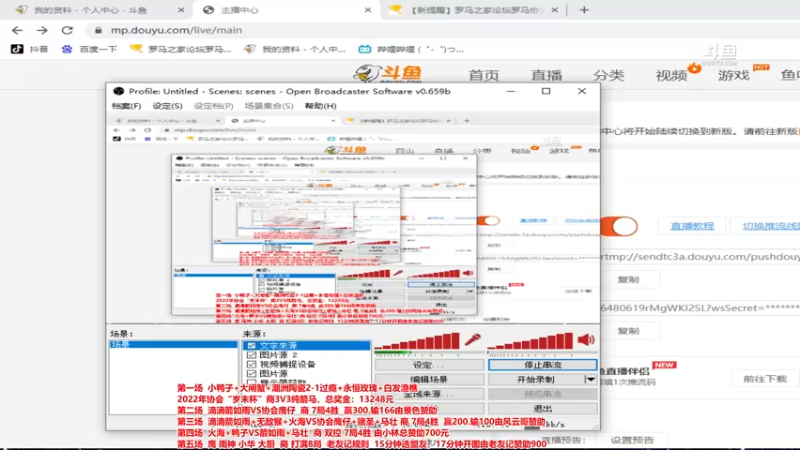Switch to the 主播中心 browser tab
This screenshot has height=450, width=800.
click(287, 10)
